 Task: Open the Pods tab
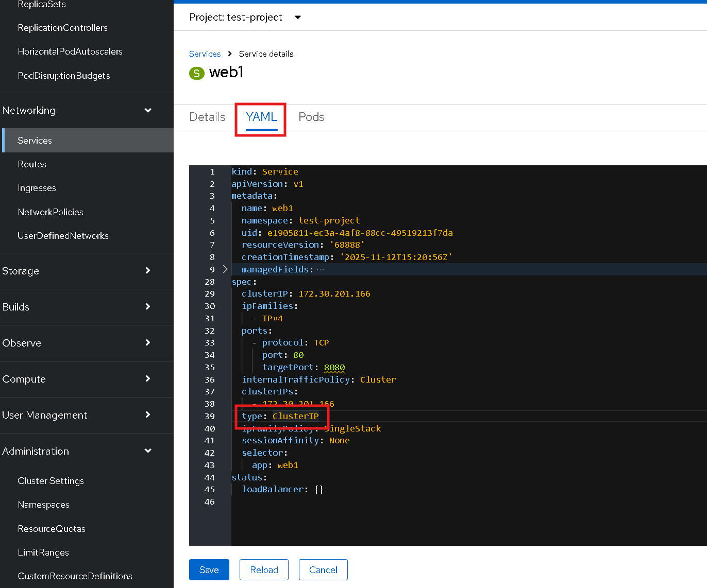[311, 117]
